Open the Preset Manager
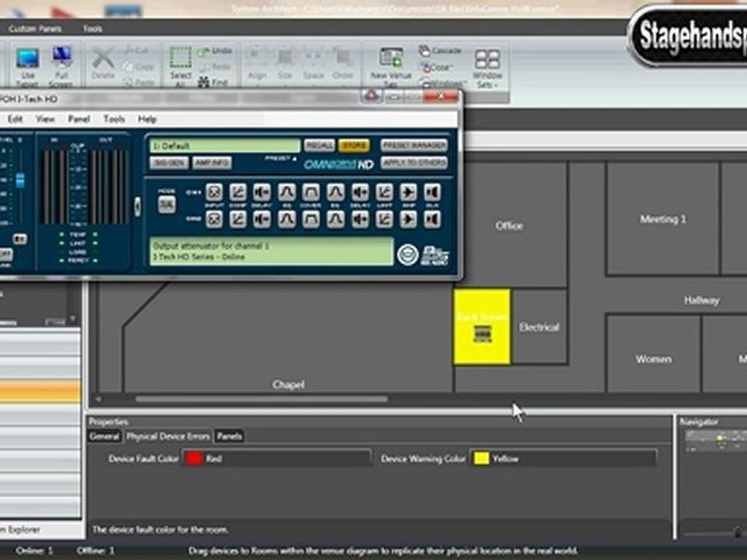 point(414,145)
